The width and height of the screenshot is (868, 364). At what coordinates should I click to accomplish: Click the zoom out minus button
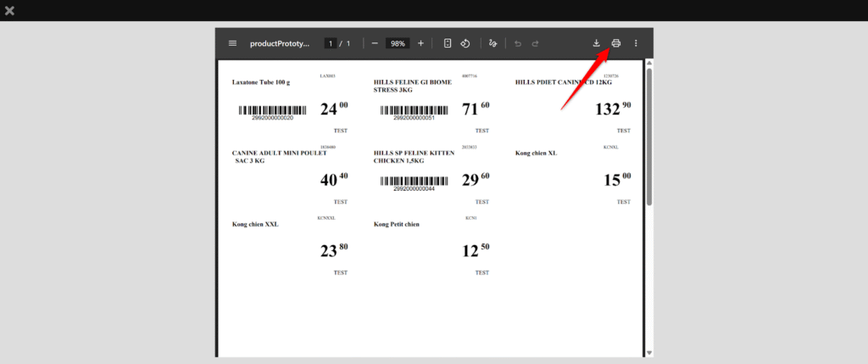375,43
